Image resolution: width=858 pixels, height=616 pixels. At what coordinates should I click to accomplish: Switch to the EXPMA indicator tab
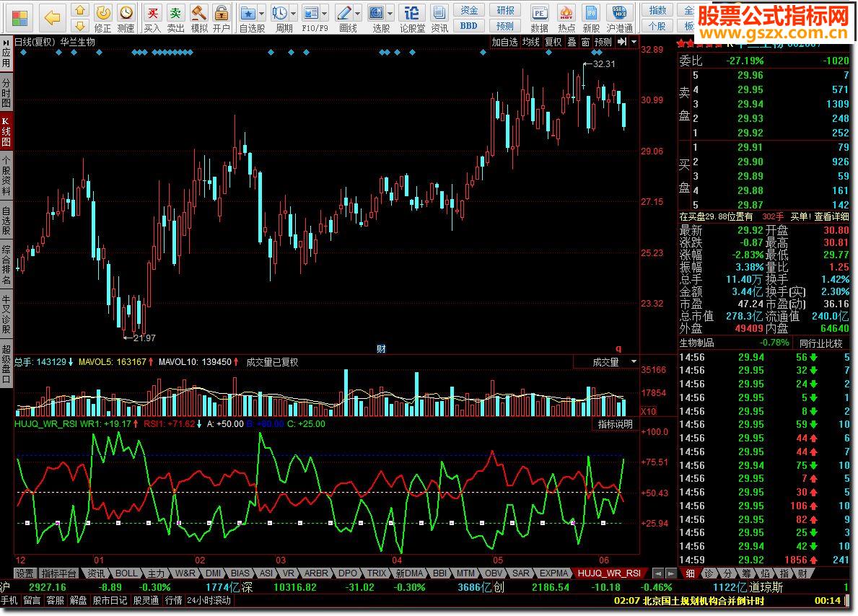click(x=553, y=573)
